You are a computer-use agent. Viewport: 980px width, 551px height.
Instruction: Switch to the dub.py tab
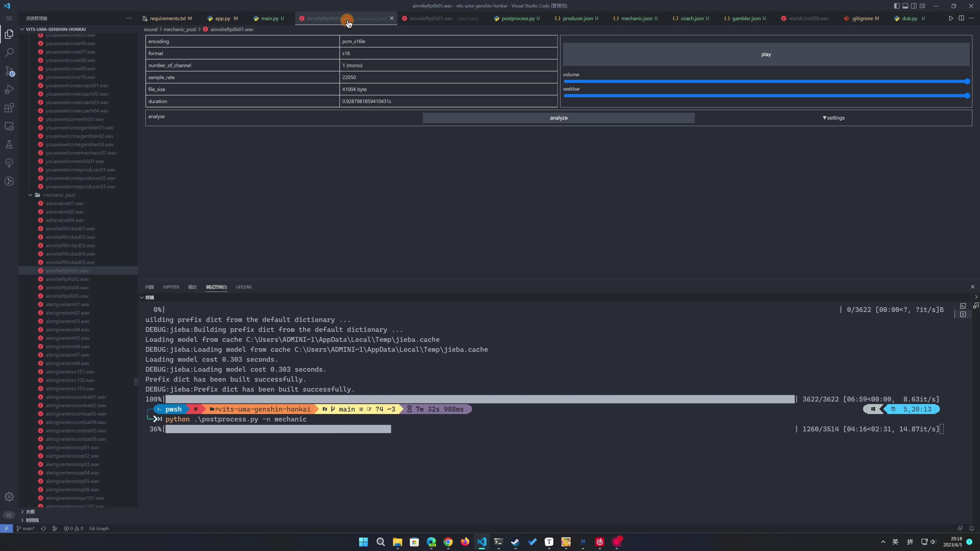[909, 18]
